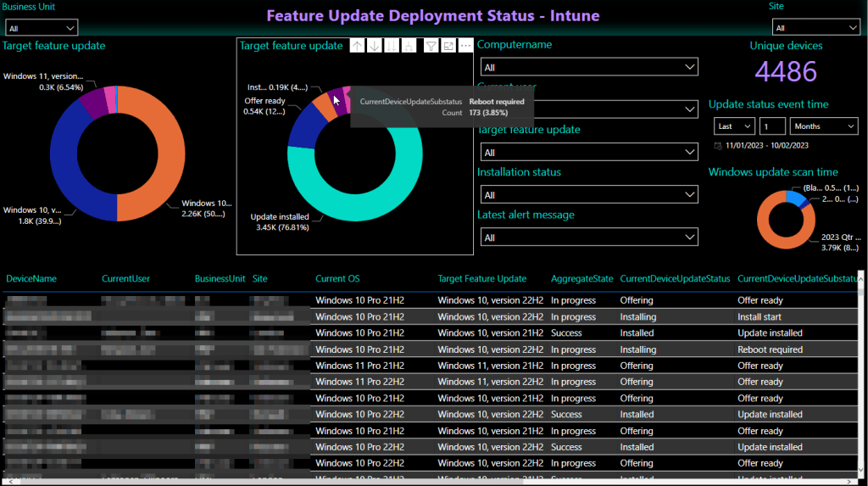Change the Months period dropdown
This screenshot has width=868, height=486.
point(824,126)
